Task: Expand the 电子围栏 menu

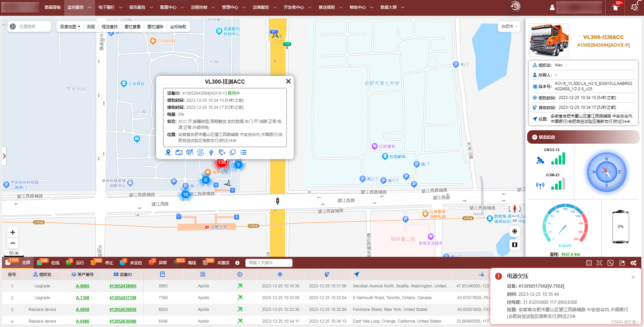Action: pos(110,7)
